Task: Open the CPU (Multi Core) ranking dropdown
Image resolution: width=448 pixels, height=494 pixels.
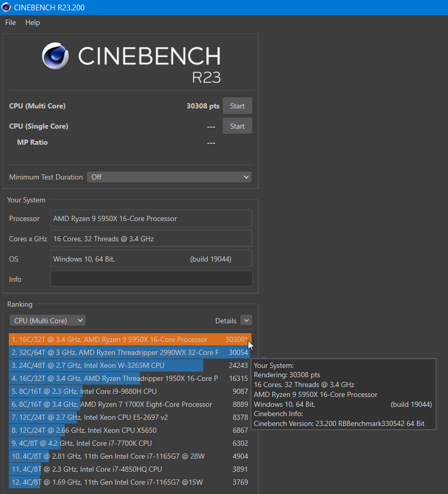Action: point(48,320)
